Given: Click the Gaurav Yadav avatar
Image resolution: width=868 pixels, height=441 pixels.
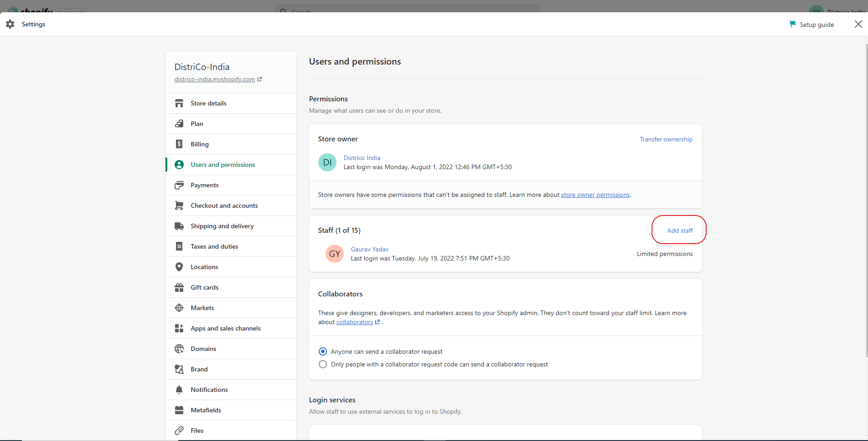Looking at the screenshot, I should coord(335,254).
